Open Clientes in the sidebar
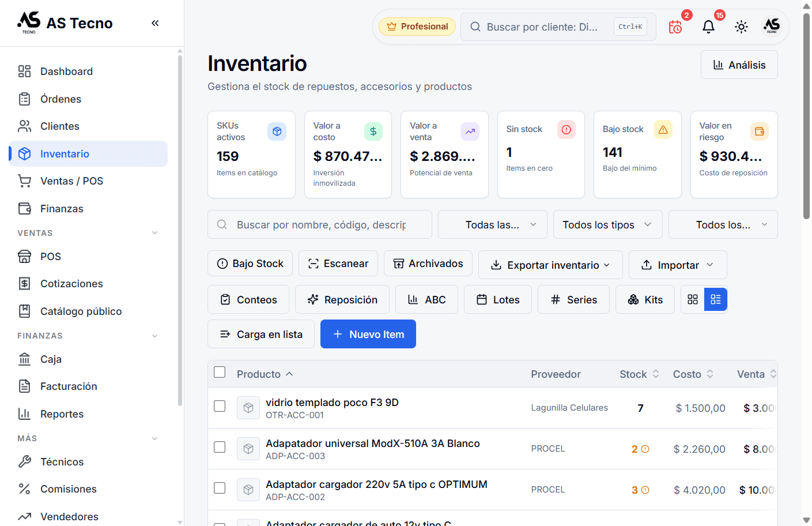The width and height of the screenshot is (812, 526). pos(88,126)
